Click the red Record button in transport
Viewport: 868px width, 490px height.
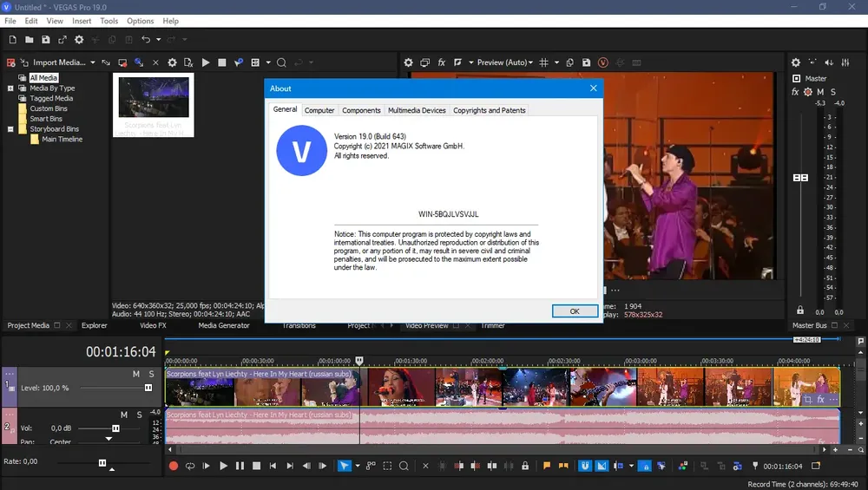click(174, 466)
